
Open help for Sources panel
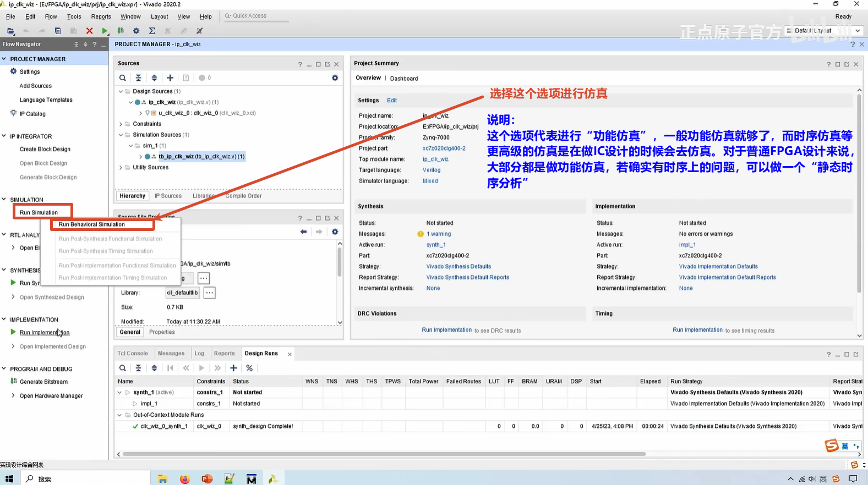pyautogui.click(x=300, y=64)
